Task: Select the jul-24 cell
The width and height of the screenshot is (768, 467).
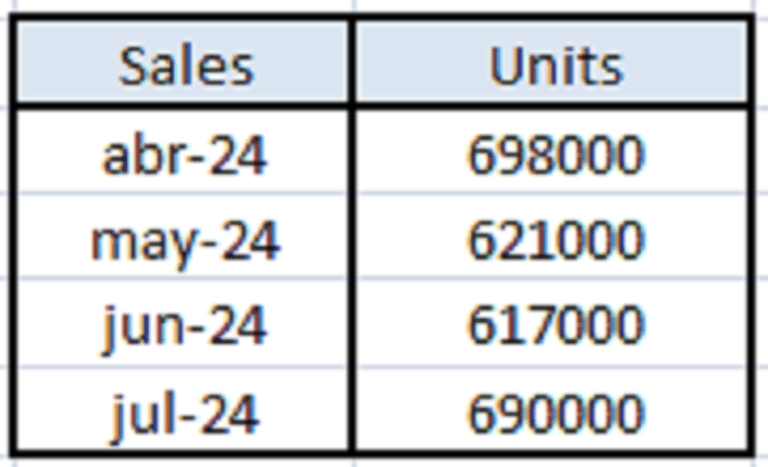Action: tap(185, 413)
